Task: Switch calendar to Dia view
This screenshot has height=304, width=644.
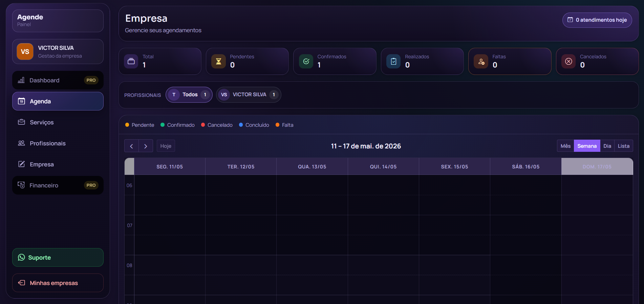Action: (x=607, y=146)
